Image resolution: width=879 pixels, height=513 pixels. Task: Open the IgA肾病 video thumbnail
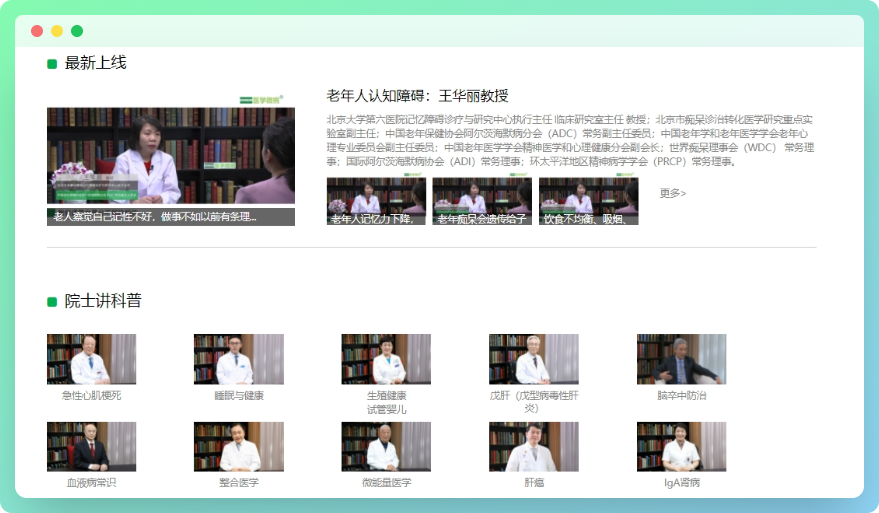tap(681, 446)
